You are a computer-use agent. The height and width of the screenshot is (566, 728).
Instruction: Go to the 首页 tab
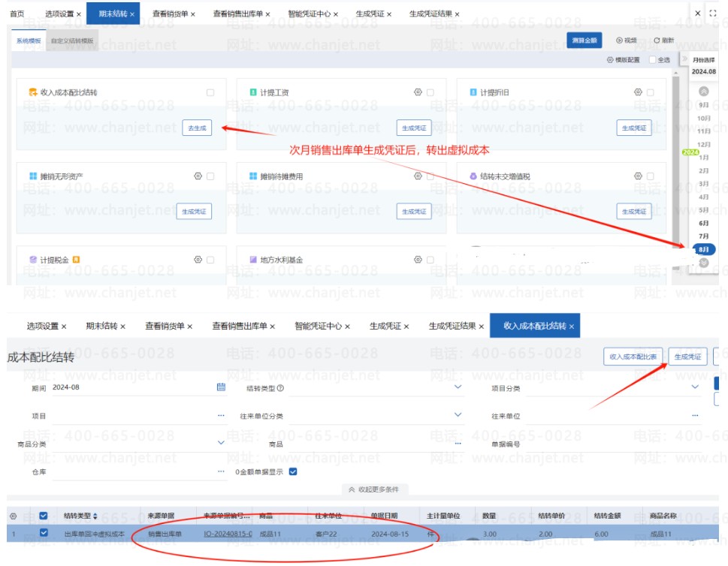pos(17,14)
